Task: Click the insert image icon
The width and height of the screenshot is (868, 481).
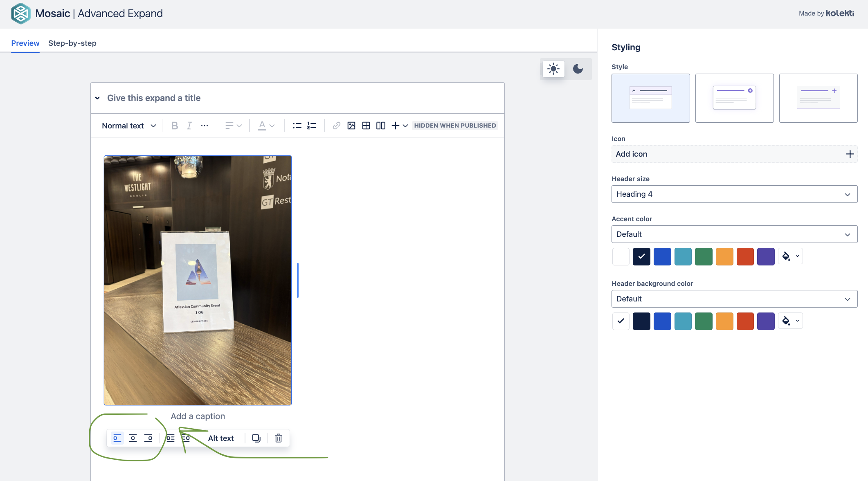Action: [x=351, y=126]
